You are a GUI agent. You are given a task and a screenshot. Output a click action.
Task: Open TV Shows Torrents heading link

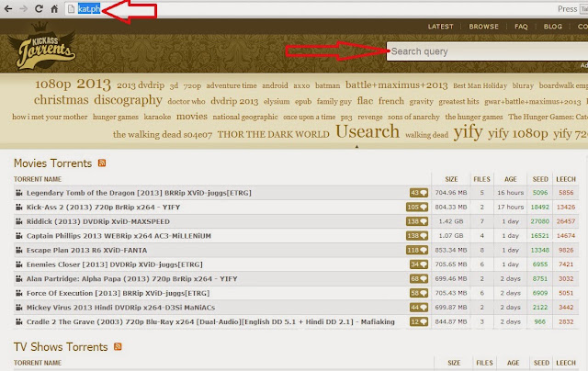pyautogui.click(x=61, y=347)
